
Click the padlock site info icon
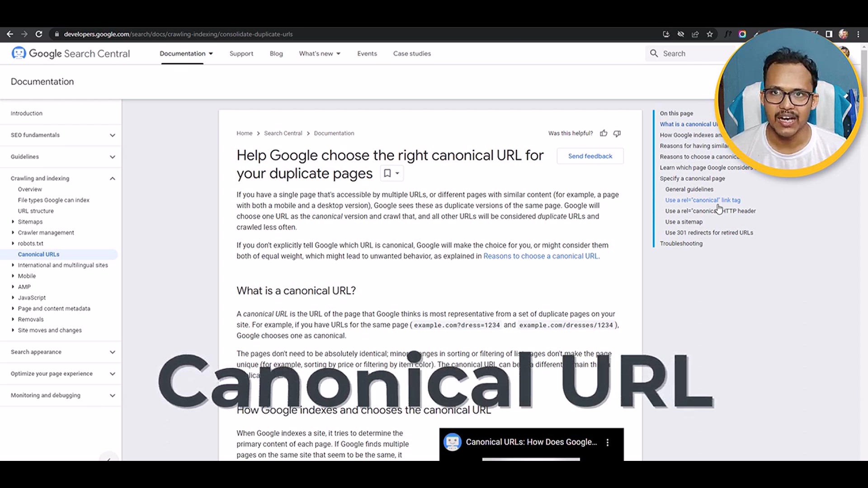pos(57,34)
